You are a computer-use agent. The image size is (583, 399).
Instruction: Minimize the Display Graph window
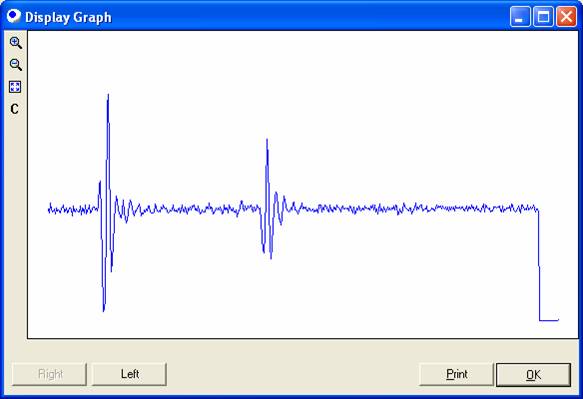click(520, 17)
